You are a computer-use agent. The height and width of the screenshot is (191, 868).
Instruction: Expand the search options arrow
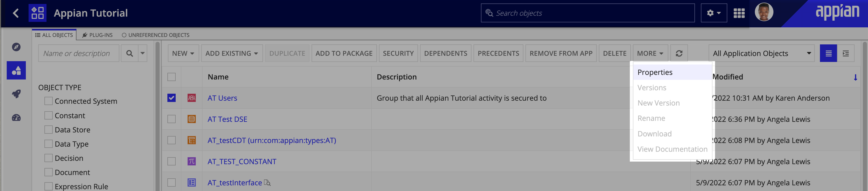(x=143, y=53)
